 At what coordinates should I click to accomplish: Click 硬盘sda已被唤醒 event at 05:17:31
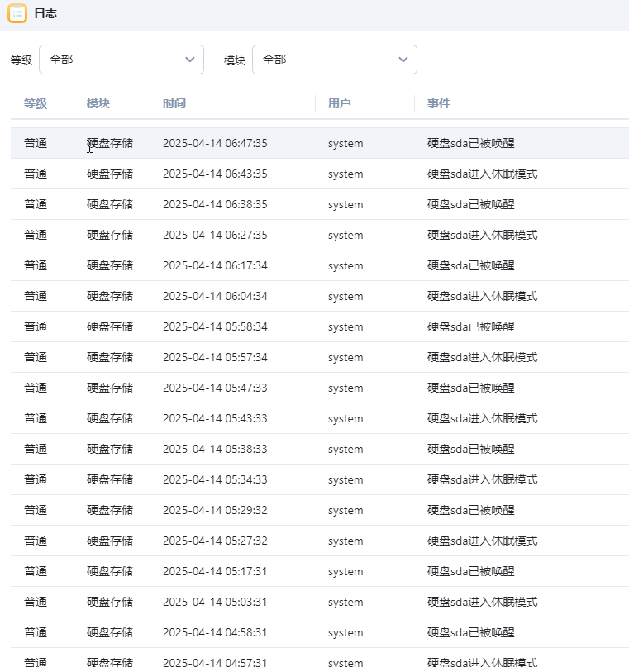[471, 571]
